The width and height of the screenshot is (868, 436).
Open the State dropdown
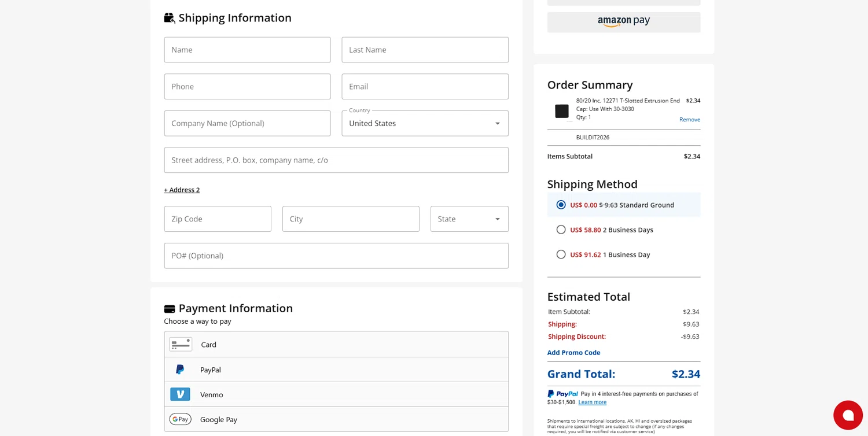click(469, 219)
